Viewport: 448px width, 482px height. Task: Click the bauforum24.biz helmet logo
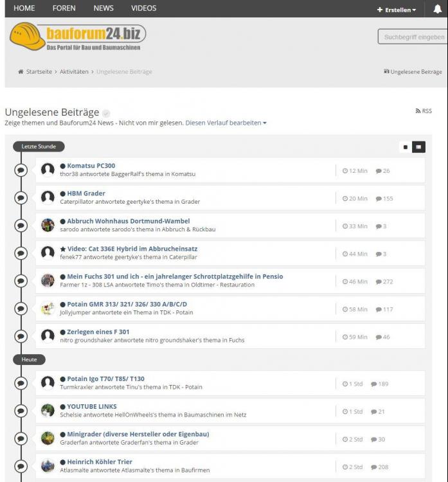tap(78, 37)
